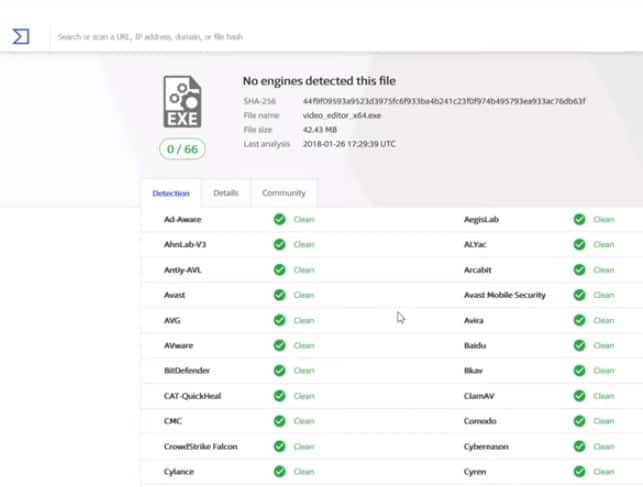Click the green check icon beside ClamAV
643x487 pixels.
point(579,396)
